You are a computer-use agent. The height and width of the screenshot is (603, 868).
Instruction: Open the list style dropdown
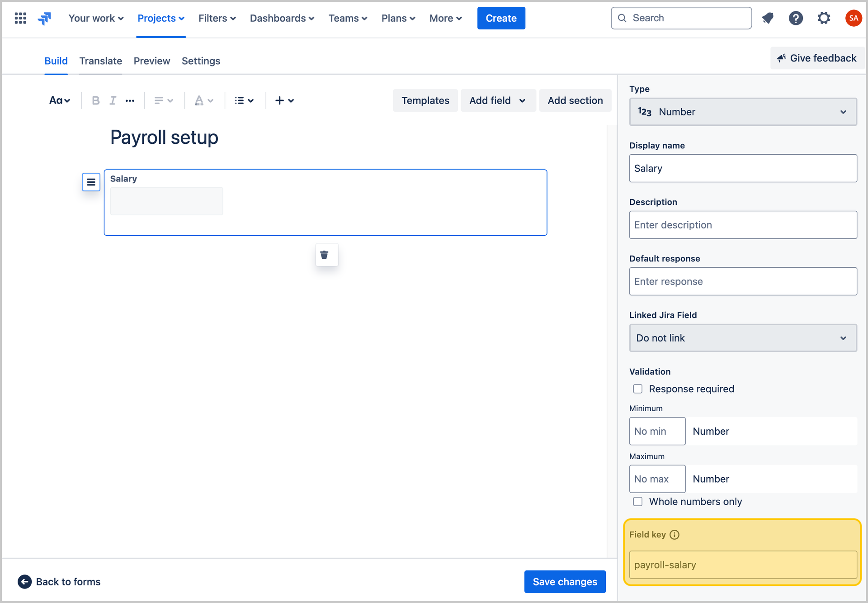[x=244, y=100]
